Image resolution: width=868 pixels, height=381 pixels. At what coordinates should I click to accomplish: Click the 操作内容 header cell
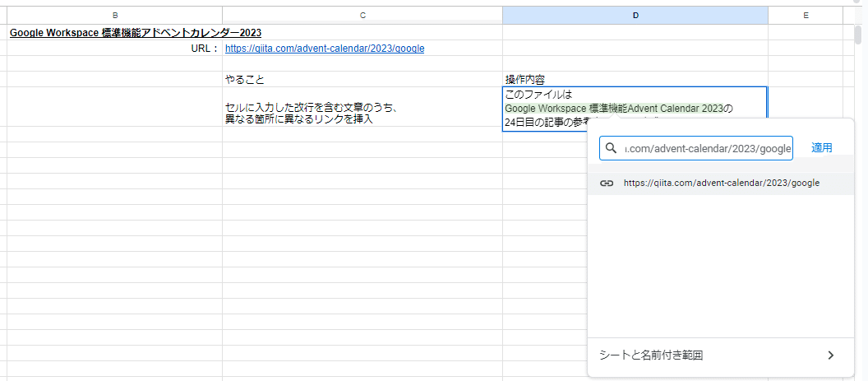[635, 79]
